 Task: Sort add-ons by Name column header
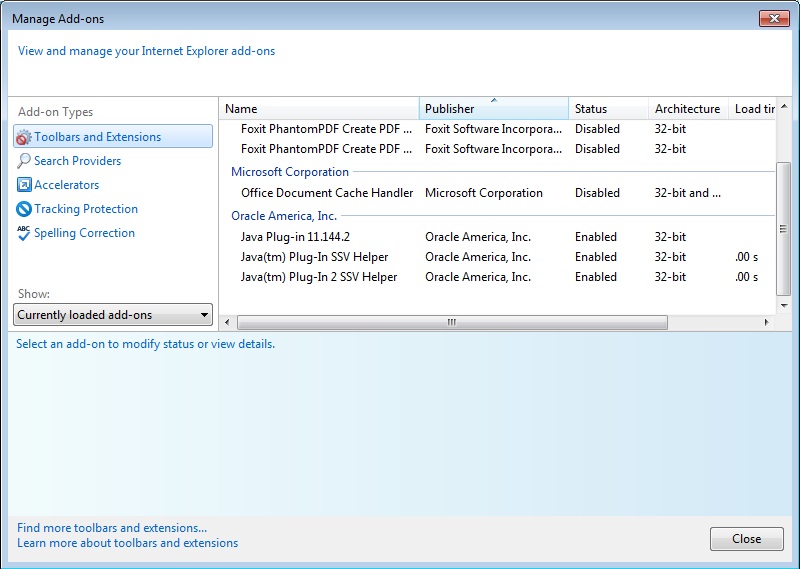[x=318, y=109]
